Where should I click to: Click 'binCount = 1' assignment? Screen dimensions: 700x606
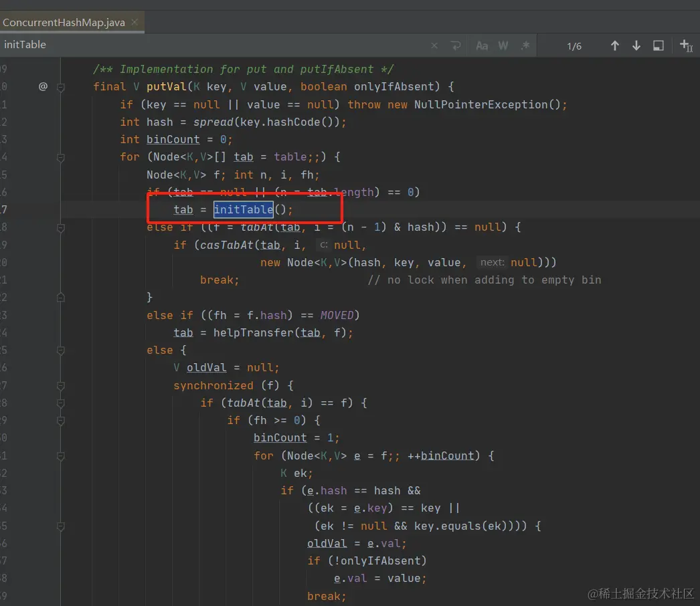(x=296, y=437)
